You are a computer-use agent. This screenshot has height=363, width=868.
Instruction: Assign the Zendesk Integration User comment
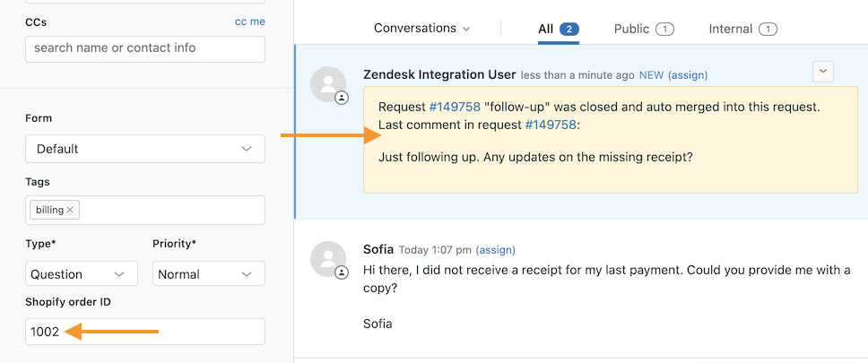click(688, 74)
